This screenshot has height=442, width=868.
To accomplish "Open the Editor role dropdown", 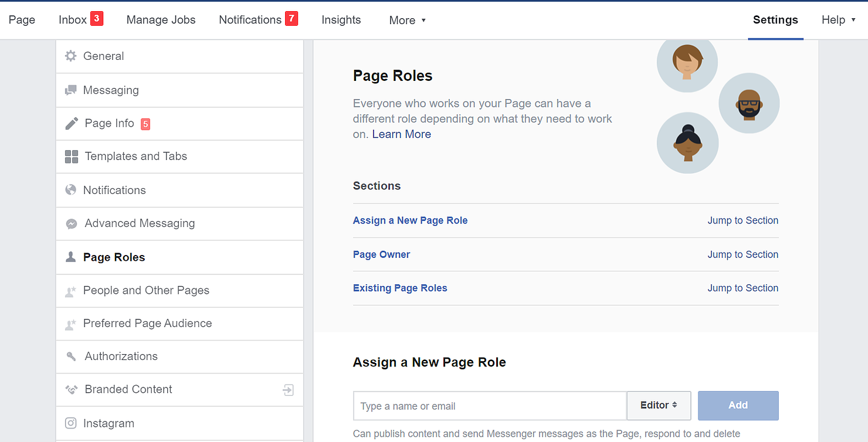I will tap(659, 406).
